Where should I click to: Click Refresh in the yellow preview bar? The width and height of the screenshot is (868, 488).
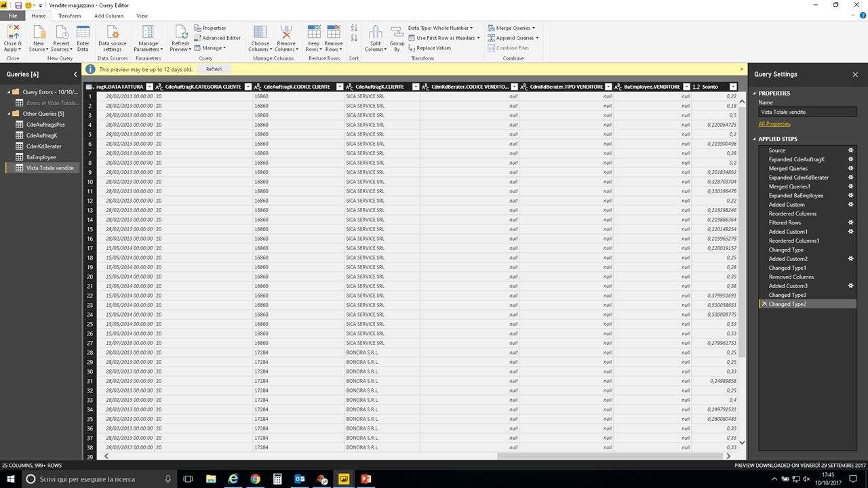point(214,69)
